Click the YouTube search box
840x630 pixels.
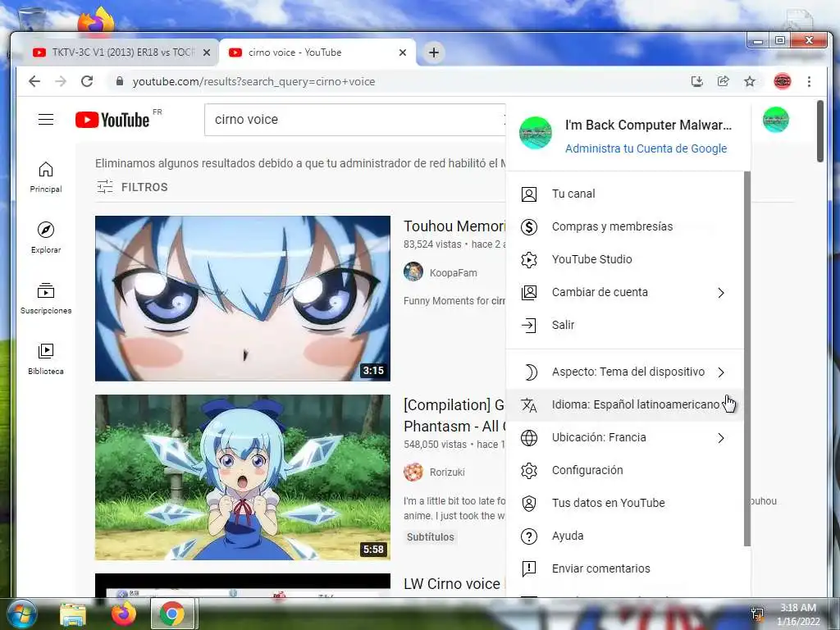(x=354, y=120)
